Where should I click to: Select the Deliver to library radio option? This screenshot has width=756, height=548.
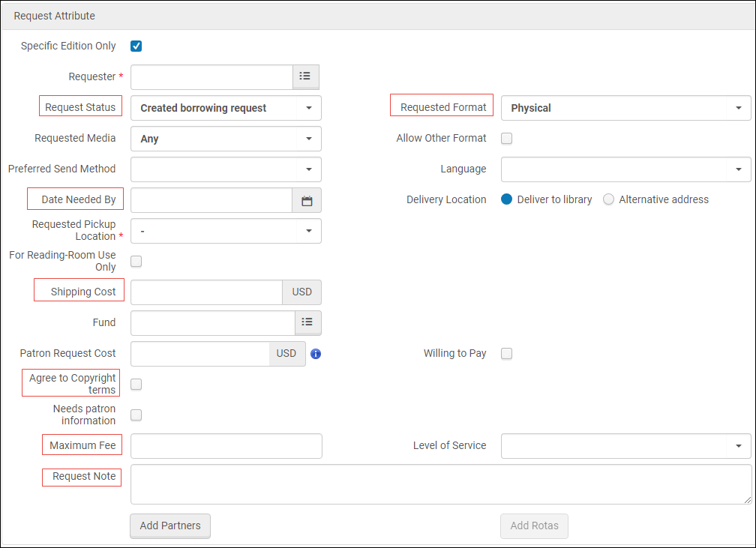[x=507, y=199]
